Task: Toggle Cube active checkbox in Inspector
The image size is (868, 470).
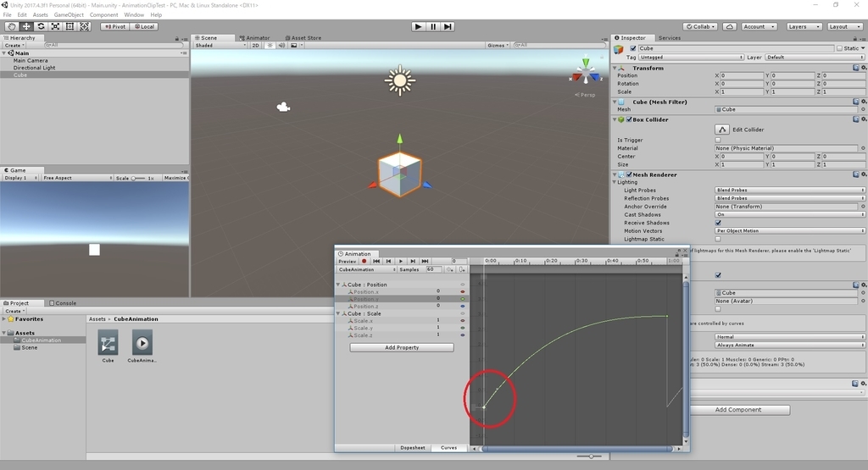Action: pos(633,48)
